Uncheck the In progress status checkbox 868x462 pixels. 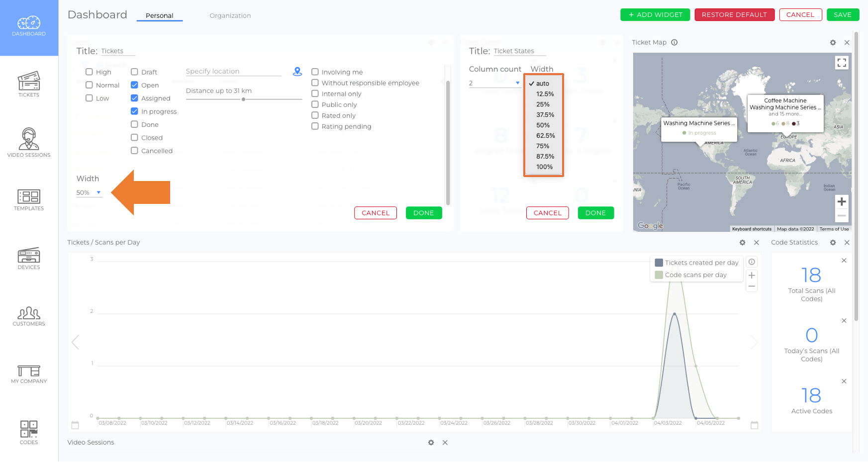(134, 111)
